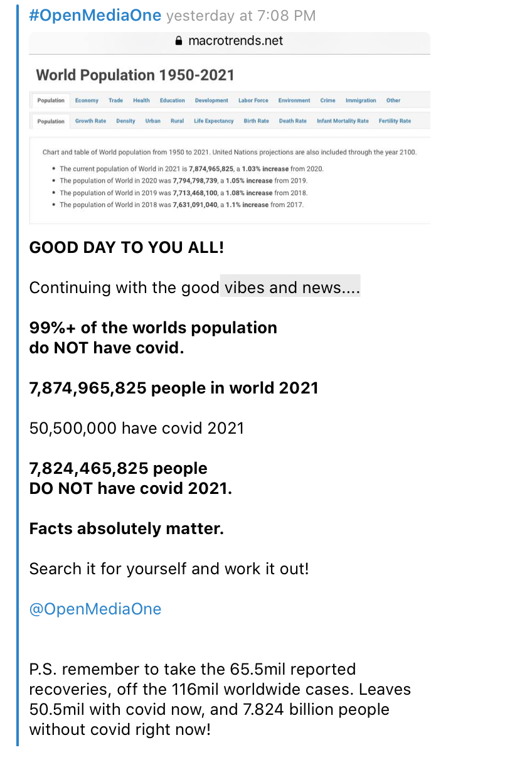Select the Other tab
532x782 pixels.
[x=393, y=100]
